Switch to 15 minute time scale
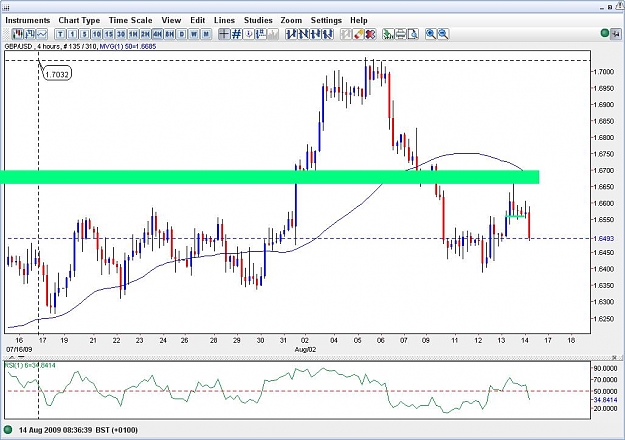 pyautogui.click(x=109, y=34)
